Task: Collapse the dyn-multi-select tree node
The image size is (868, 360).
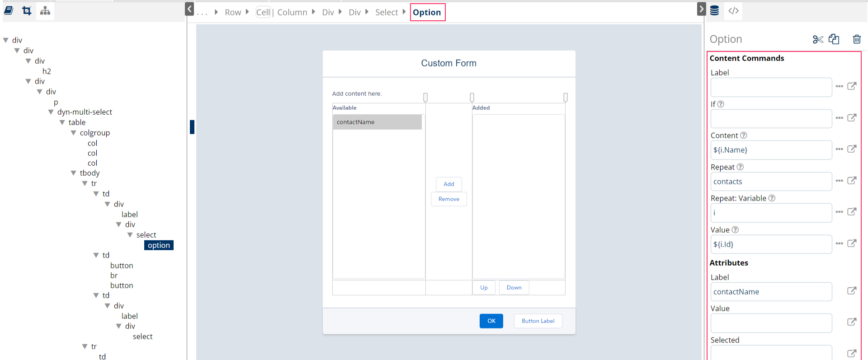Action: click(51, 112)
